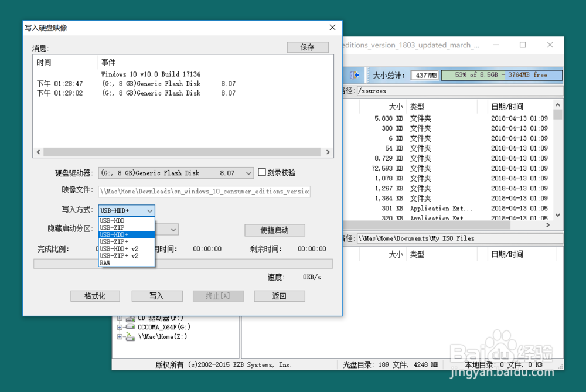Expand the CCCOMA_X64F(G:) tree node
This screenshot has width=586, height=392.
(120, 327)
